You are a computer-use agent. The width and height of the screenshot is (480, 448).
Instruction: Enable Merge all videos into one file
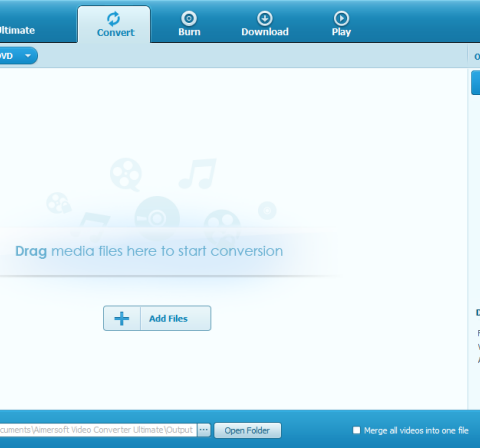[x=356, y=430]
